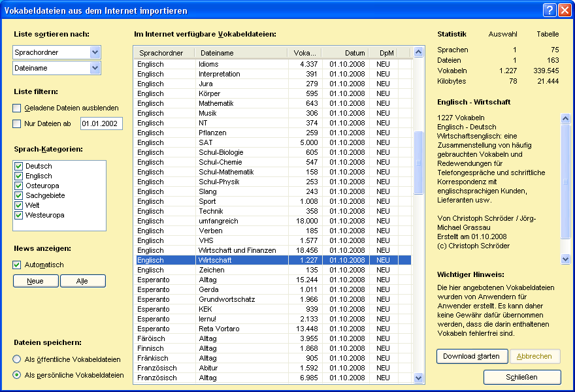Image resolution: width=575 pixels, height=392 pixels.
Task: Select the Englisch Technik file
Action: 274,211
